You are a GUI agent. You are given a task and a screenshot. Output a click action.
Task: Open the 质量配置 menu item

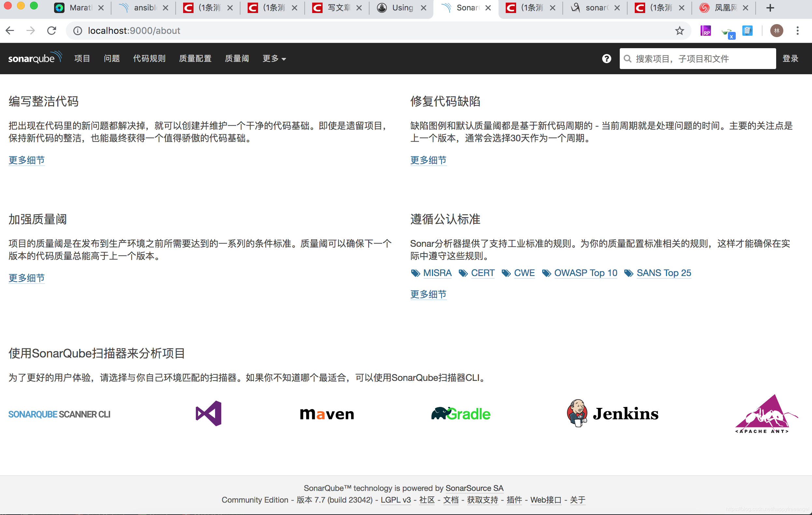coord(195,59)
